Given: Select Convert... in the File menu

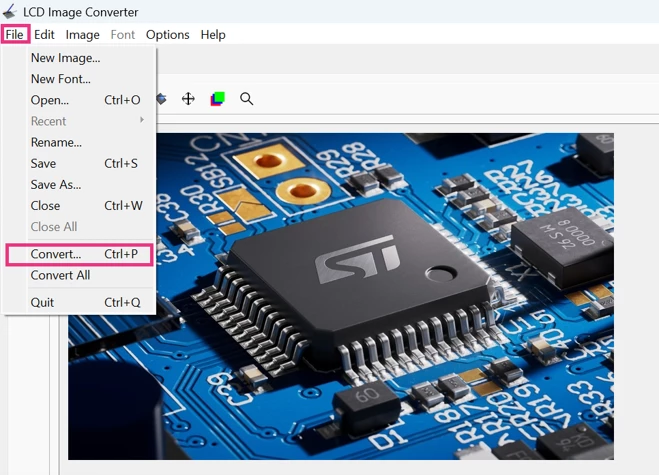Looking at the screenshot, I should click(x=79, y=254).
